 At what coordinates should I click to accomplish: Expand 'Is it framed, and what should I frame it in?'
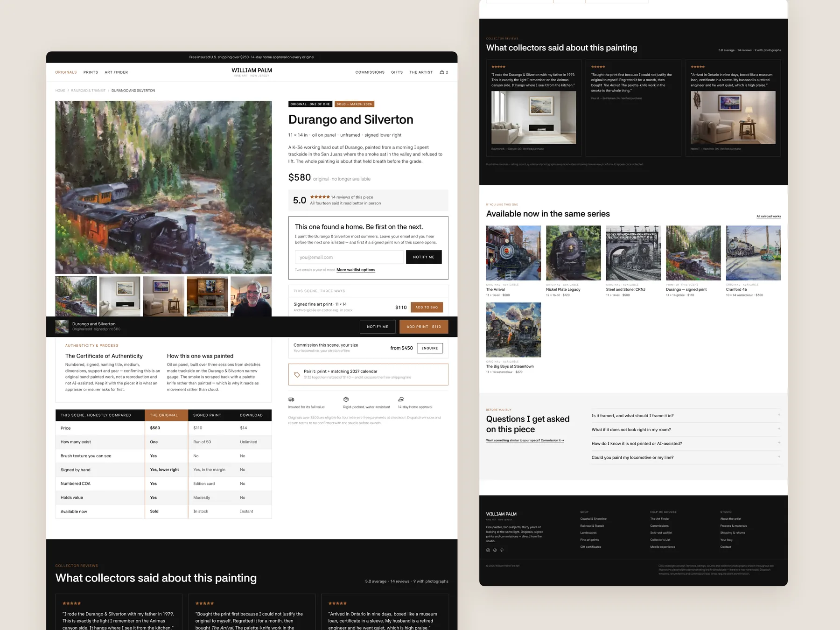(686, 415)
